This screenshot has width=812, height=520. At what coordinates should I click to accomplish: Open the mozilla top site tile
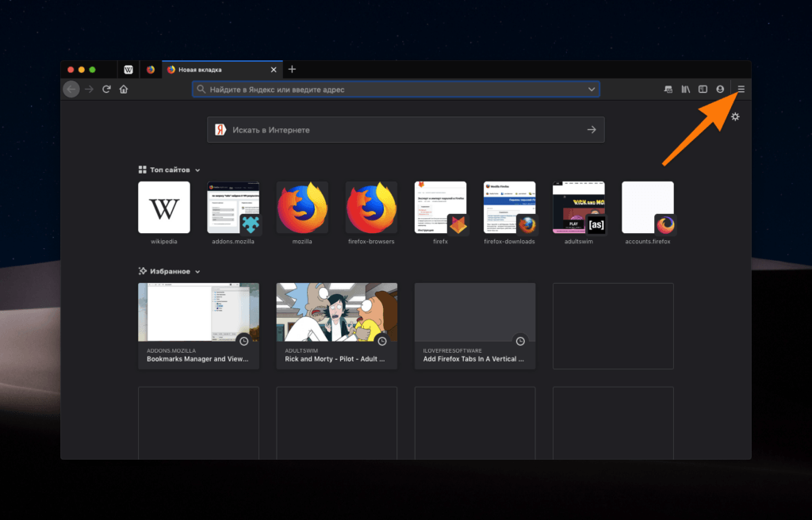pos(302,207)
